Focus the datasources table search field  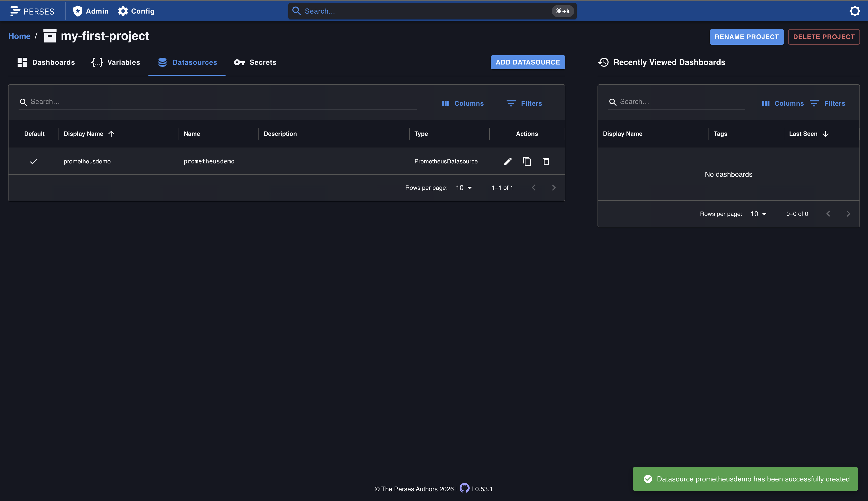(218, 102)
